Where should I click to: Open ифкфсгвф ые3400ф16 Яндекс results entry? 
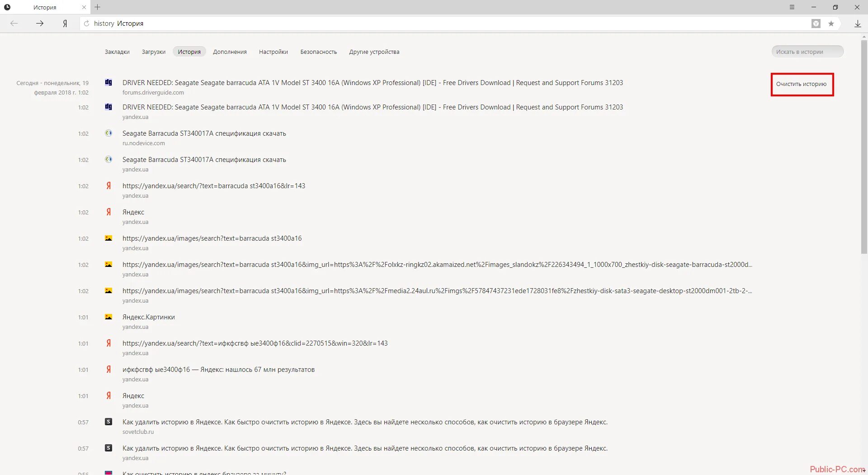(218, 370)
